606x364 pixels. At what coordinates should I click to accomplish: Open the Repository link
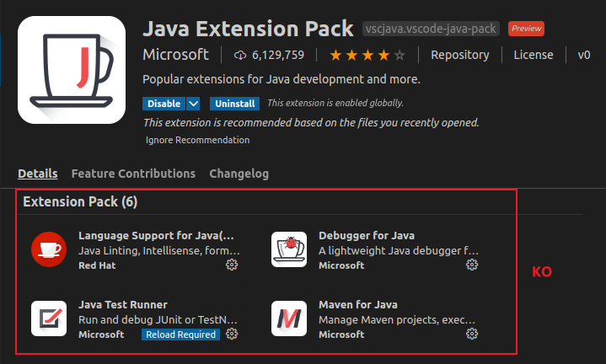pos(460,55)
